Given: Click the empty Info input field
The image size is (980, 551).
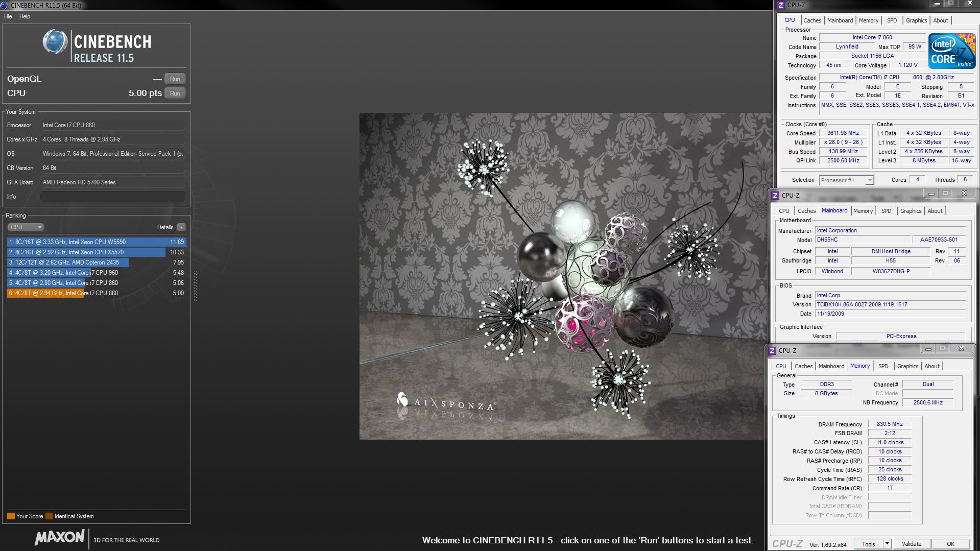Looking at the screenshot, I should click(x=112, y=197).
